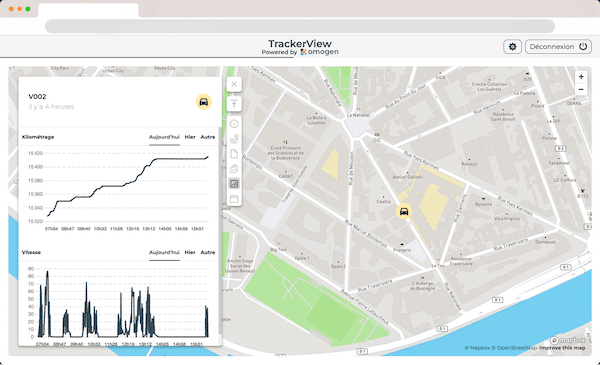Click the yellow car badge beside V002
600x365 pixels.
pyautogui.click(x=204, y=102)
